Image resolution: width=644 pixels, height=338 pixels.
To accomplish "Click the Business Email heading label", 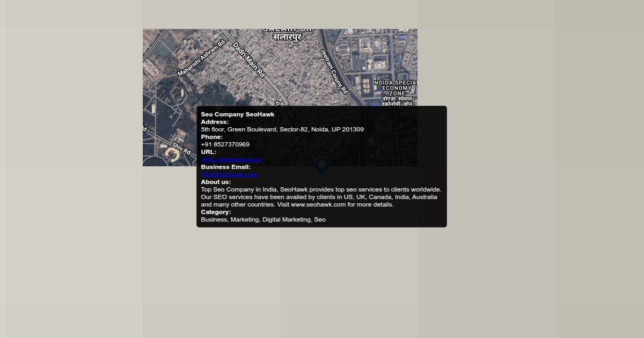I will click(225, 167).
